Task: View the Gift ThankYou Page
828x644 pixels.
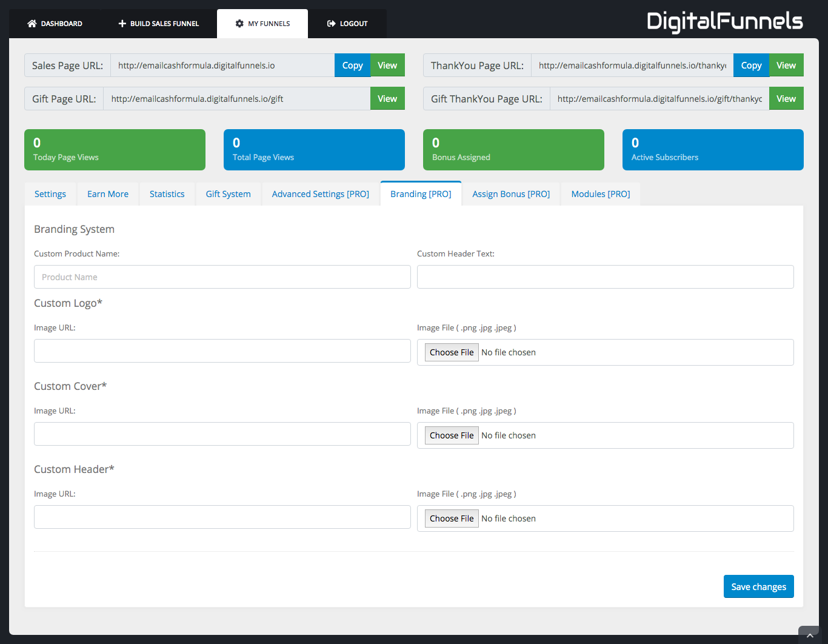Action: point(786,99)
